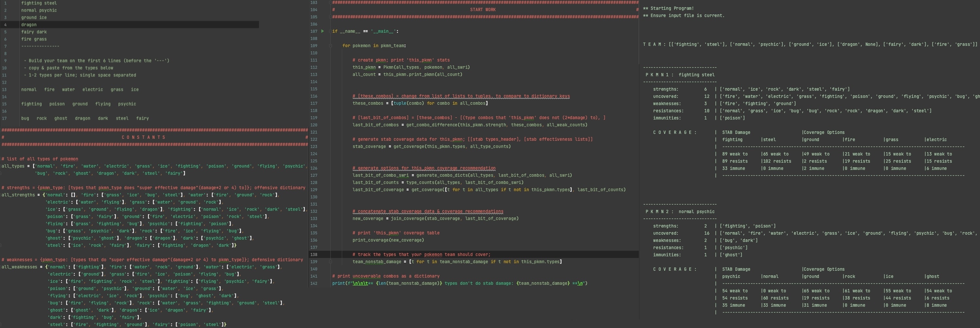Collapse the if __name__ block fold marker
This screenshot has width=980, height=328.
pyautogui.click(x=330, y=31)
